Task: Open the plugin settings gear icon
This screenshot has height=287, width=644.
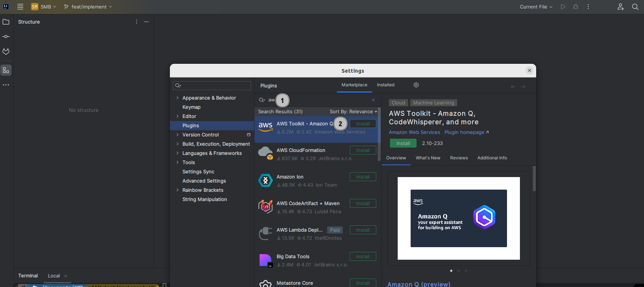Action: [416, 85]
